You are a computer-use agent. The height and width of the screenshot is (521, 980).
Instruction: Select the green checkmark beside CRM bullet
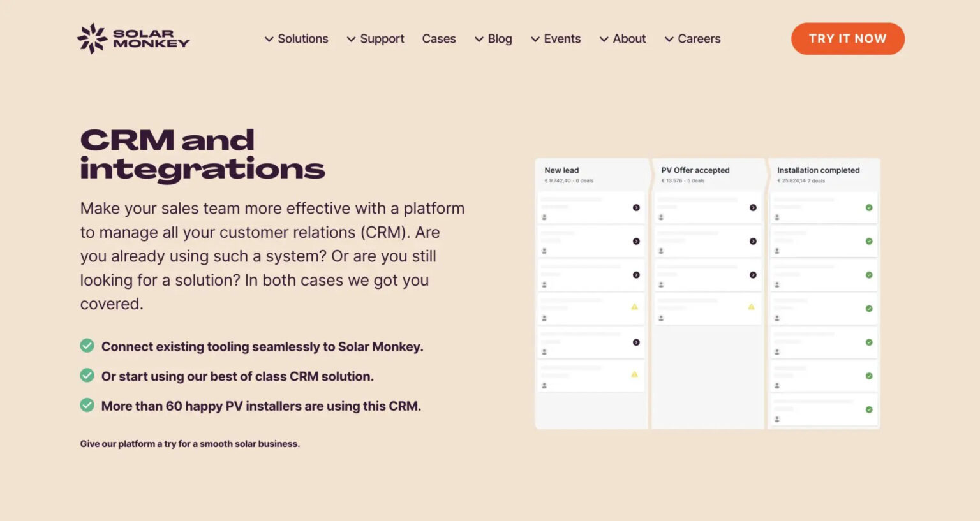tap(87, 375)
